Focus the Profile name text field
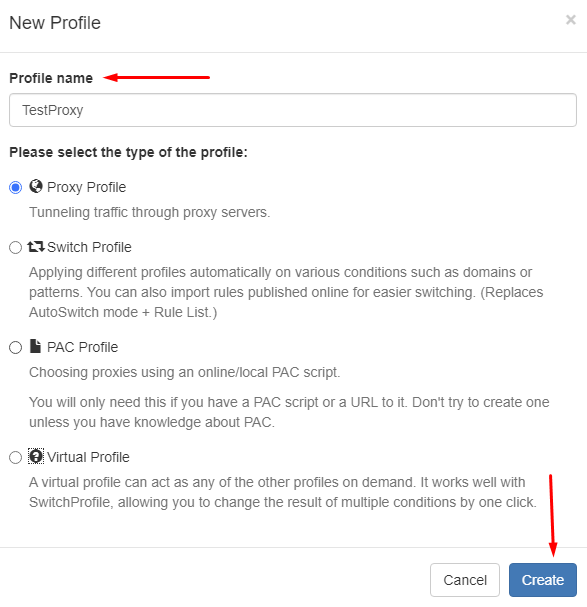 [293, 110]
